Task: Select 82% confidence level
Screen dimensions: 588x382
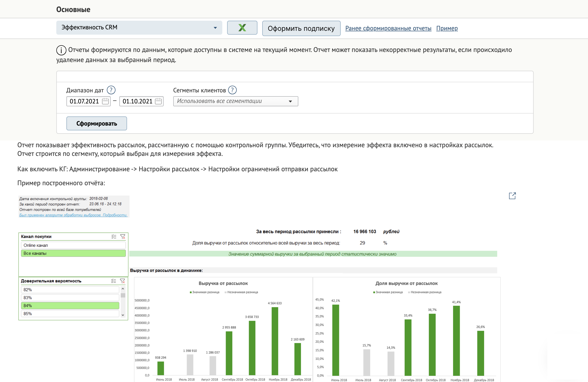Action: [x=70, y=290]
